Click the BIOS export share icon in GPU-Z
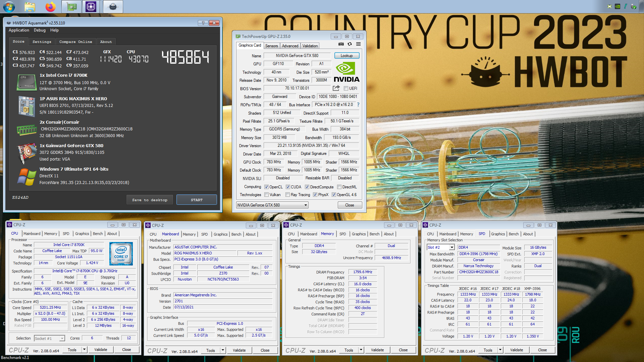This screenshot has height=362, width=644. (x=336, y=88)
